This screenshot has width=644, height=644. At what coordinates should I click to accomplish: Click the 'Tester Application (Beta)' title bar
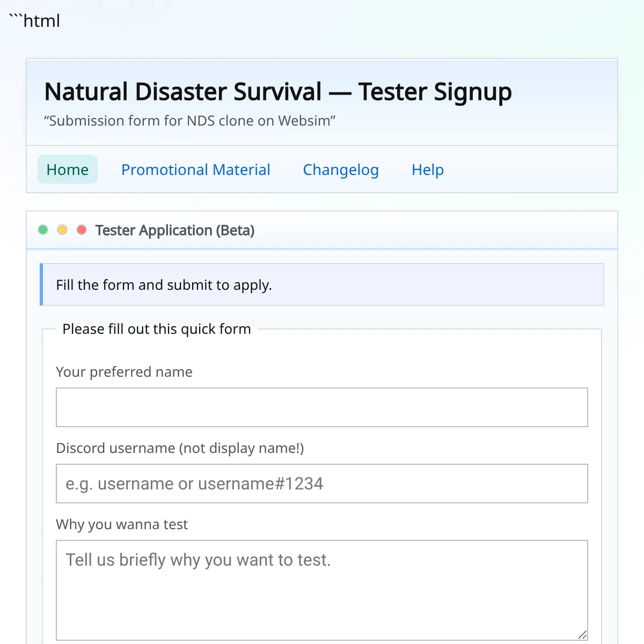175,230
